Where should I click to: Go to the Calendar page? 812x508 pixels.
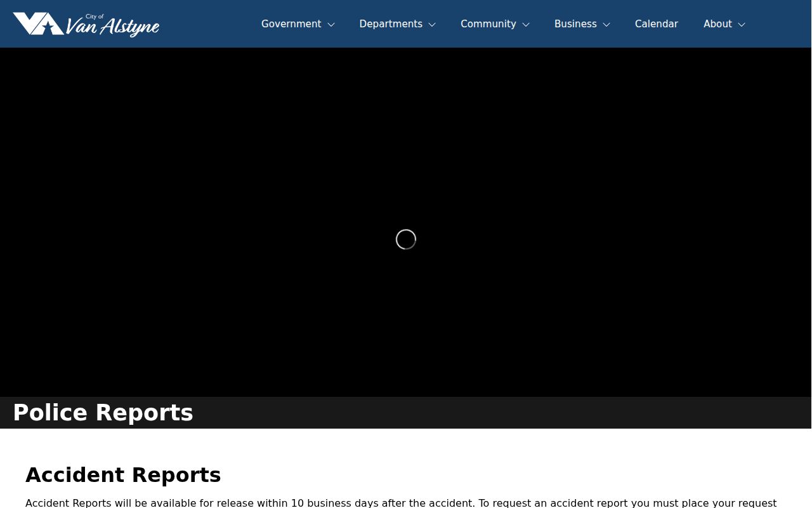(x=657, y=24)
